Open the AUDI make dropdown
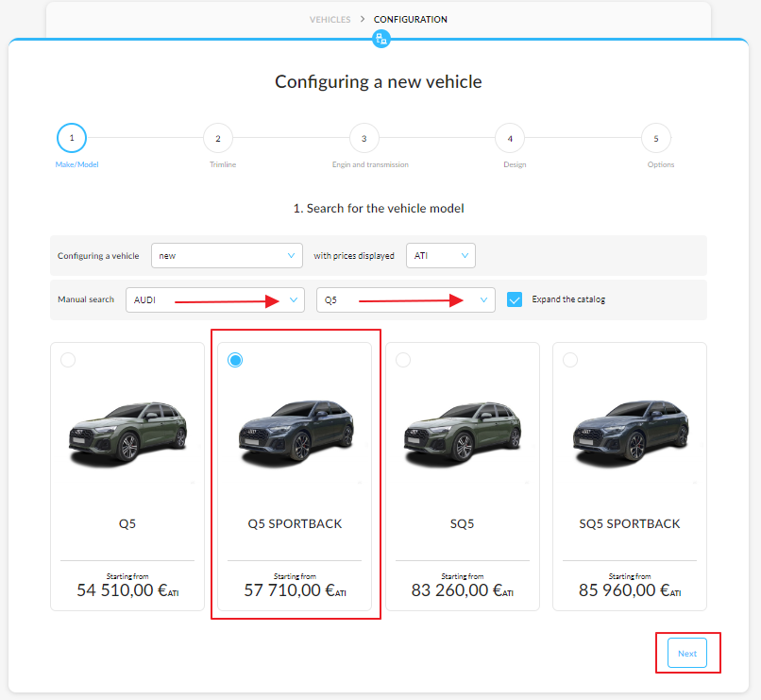The height and width of the screenshot is (700, 761). [x=215, y=299]
